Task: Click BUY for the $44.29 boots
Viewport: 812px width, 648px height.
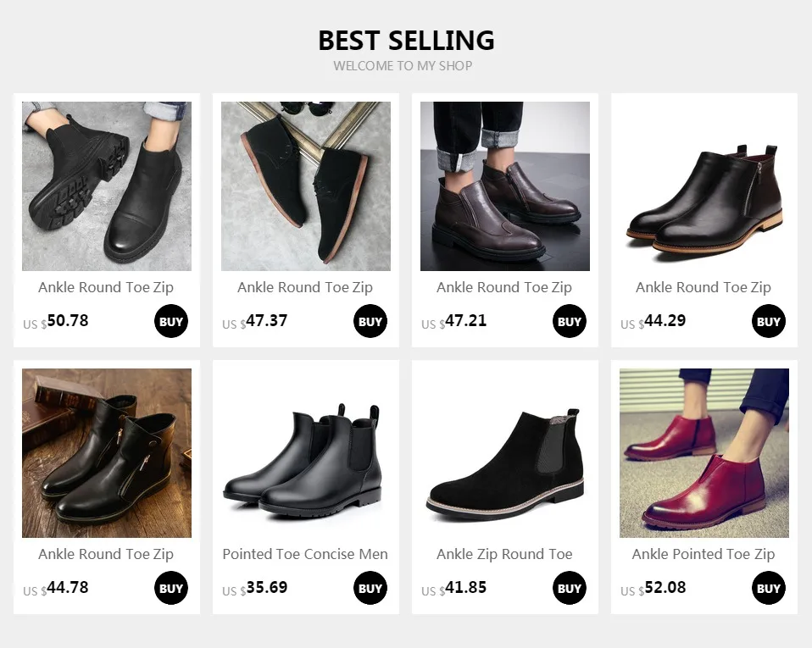Action: pyautogui.click(x=769, y=321)
